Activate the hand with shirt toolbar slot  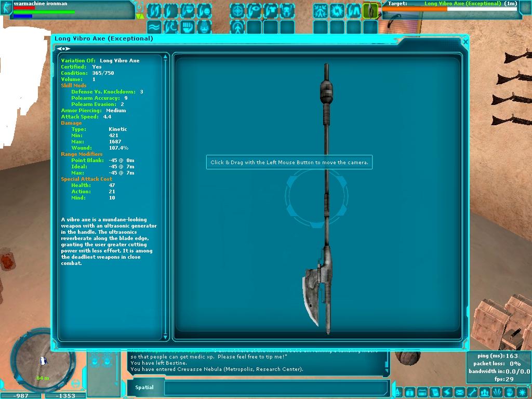pyautogui.click(x=270, y=11)
